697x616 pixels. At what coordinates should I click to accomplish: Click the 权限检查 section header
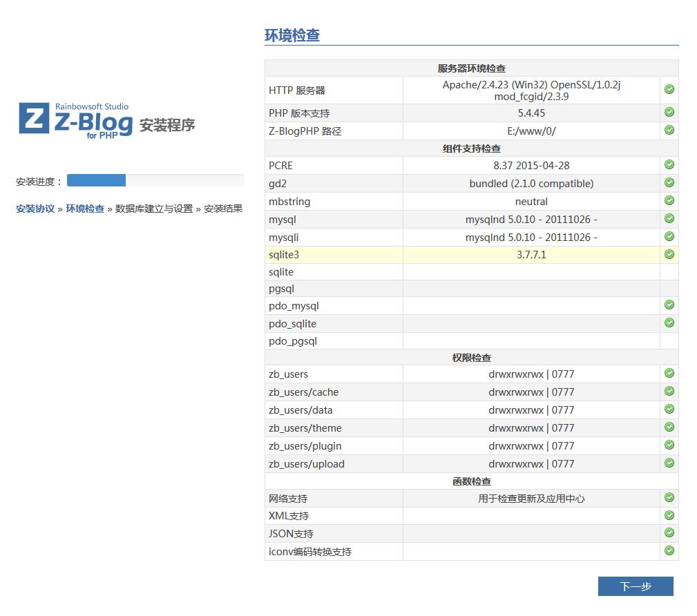click(x=472, y=358)
